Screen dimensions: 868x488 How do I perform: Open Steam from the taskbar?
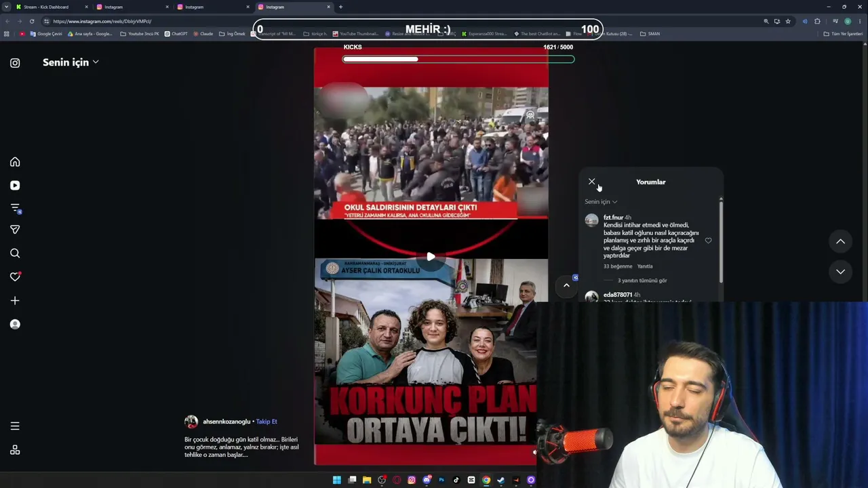pyautogui.click(x=501, y=480)
